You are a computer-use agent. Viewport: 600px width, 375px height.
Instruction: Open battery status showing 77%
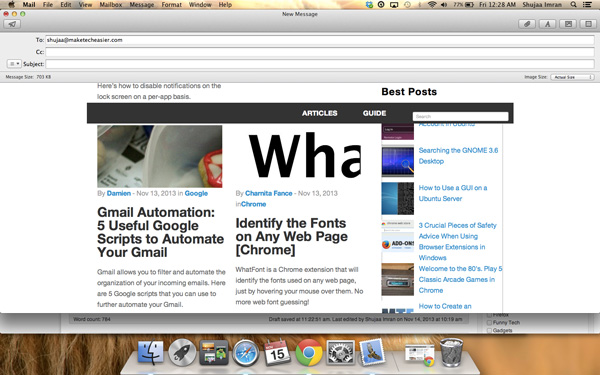tap(463, 5)
